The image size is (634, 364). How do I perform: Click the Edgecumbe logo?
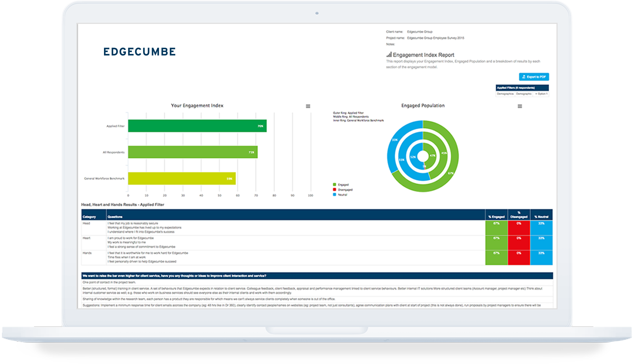[139, 52]
